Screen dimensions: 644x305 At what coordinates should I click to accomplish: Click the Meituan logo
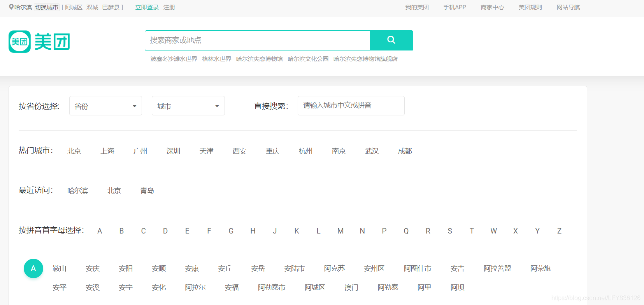(x=39, y=42)
